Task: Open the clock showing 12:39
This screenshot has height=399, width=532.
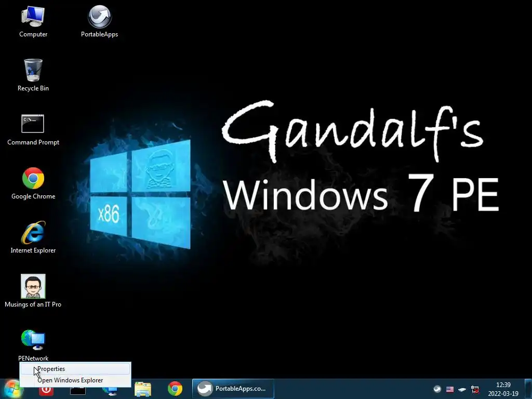Action: click(503, 389)
